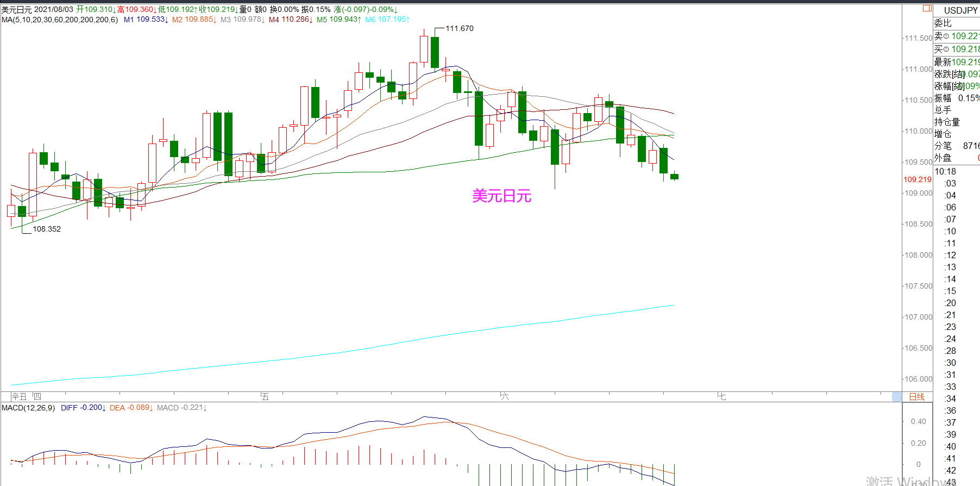Click the 七 month marker on timeline
The image size is (980, 486).
click(721, 397)
